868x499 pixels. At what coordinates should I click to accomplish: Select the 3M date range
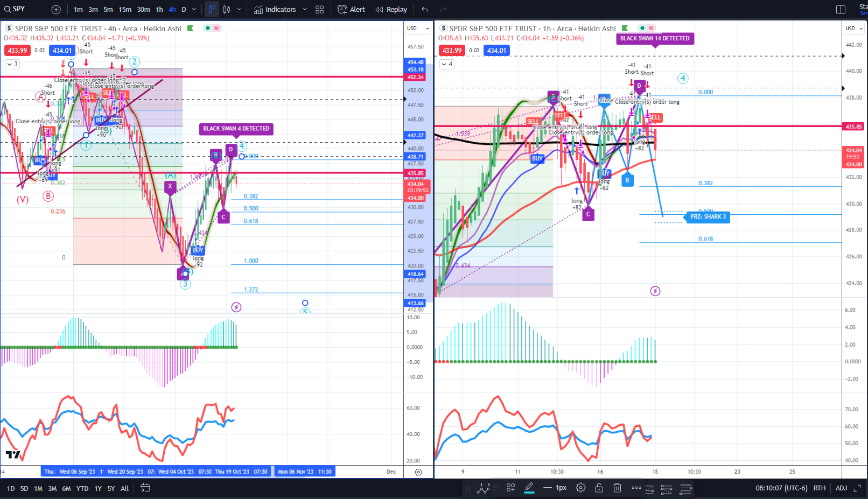point(52,489)
